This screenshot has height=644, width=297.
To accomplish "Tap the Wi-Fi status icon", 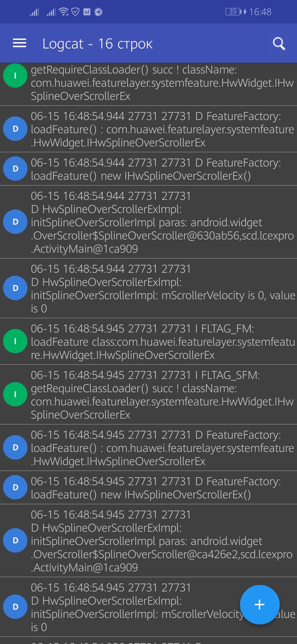I will (64, 12).
